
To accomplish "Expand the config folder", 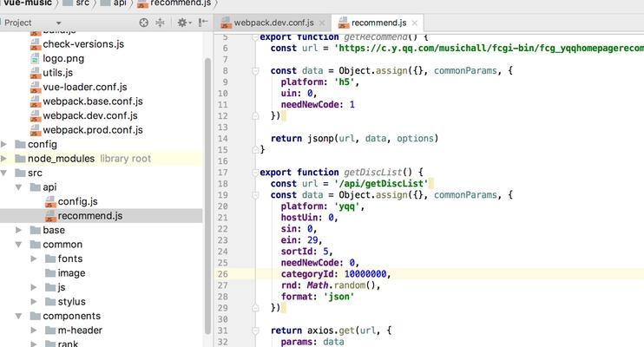I will [3, 144].
